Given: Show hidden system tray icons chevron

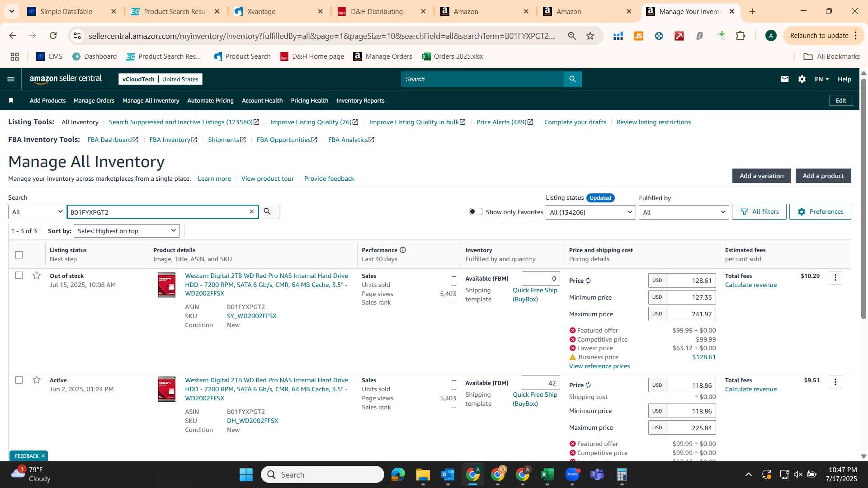Looking at the screenshot, I should tap(749, 474).
